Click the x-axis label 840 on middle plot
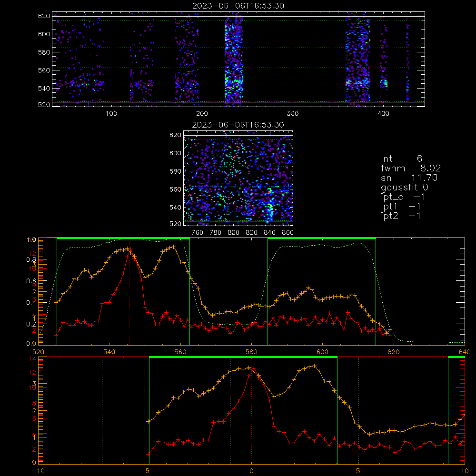476x476 pixels. pos(269,233)
